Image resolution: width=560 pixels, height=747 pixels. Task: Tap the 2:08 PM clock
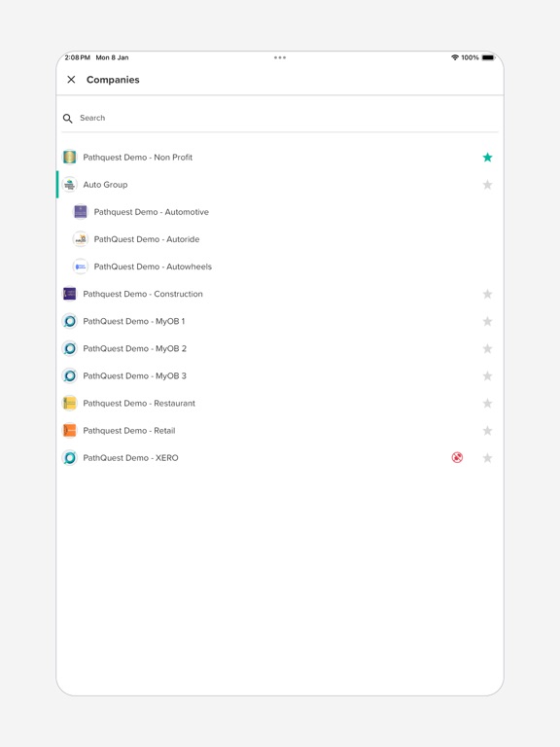[77, 57]
